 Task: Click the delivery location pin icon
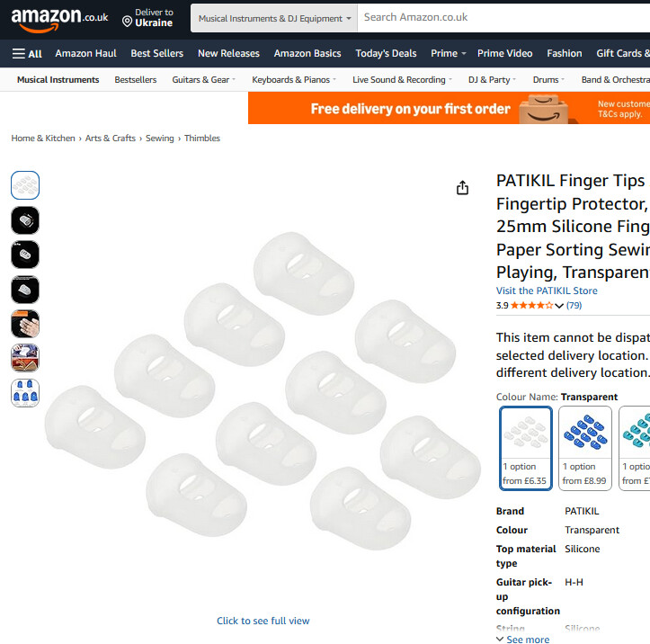point(128,22)
